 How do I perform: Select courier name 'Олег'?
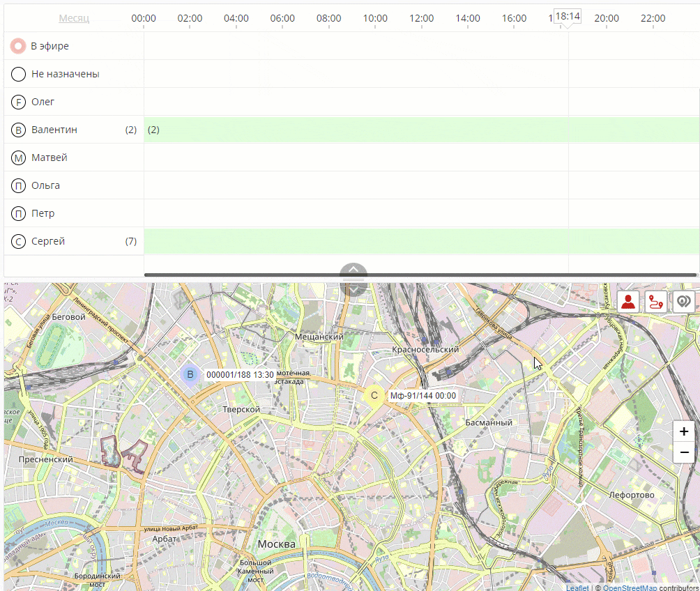tap(43, 102)
